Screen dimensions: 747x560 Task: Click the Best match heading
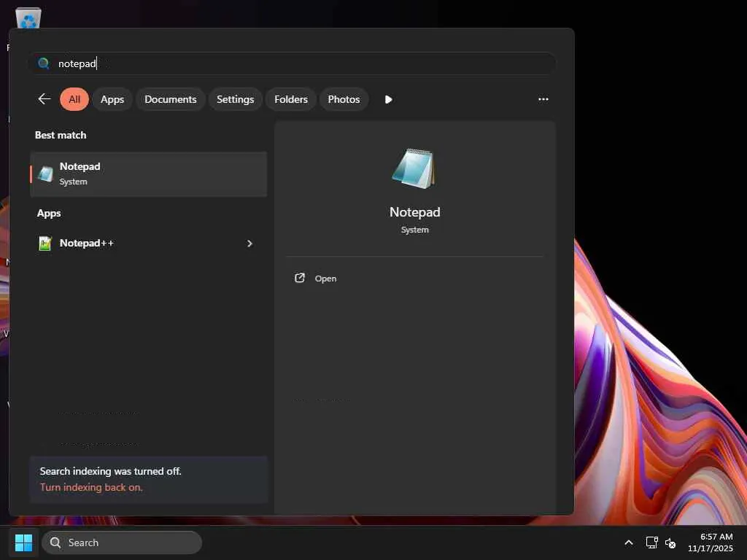pyautogui.click(x=61, y=135)
